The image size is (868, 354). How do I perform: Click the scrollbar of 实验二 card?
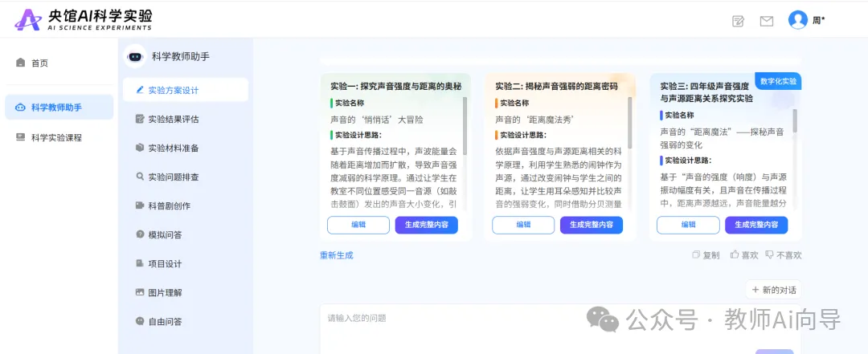[x=631, y=123]
